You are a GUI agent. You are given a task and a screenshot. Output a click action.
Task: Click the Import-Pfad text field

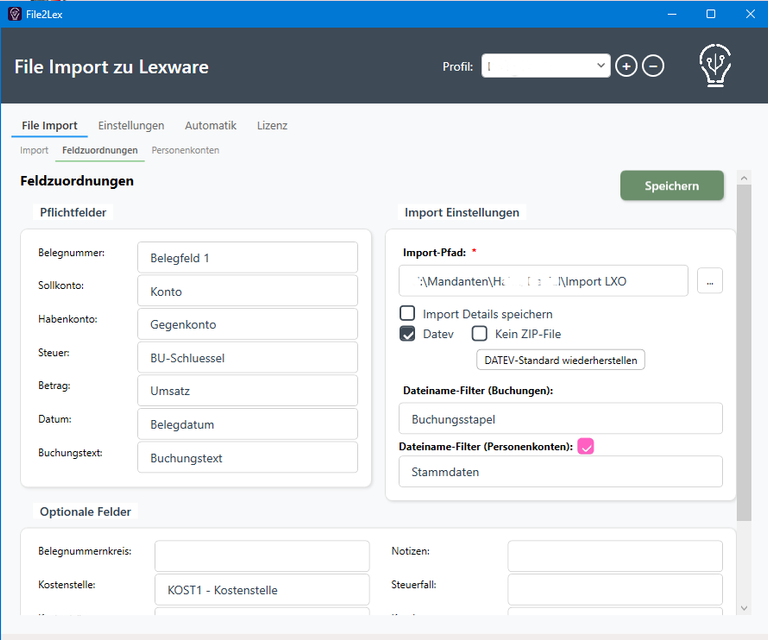(543, 281)
